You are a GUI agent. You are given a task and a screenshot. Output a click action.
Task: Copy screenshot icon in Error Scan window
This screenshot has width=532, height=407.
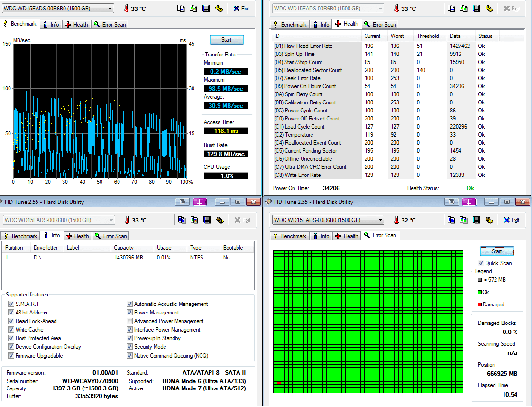point(463,220)
